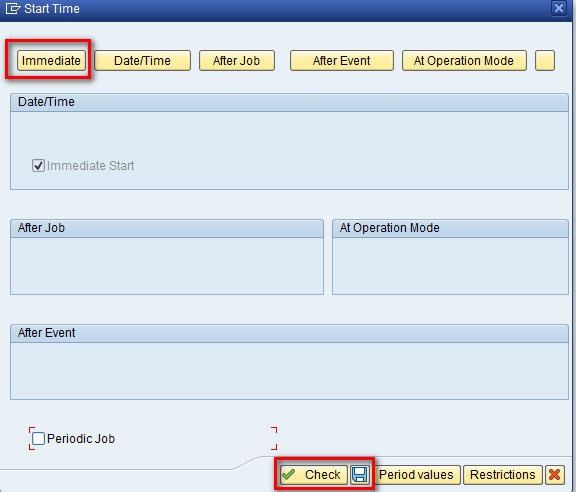Close the Start Time dialog window
Image resolution: width=576 pixels, height=492 pixels.
click(559, 8)
